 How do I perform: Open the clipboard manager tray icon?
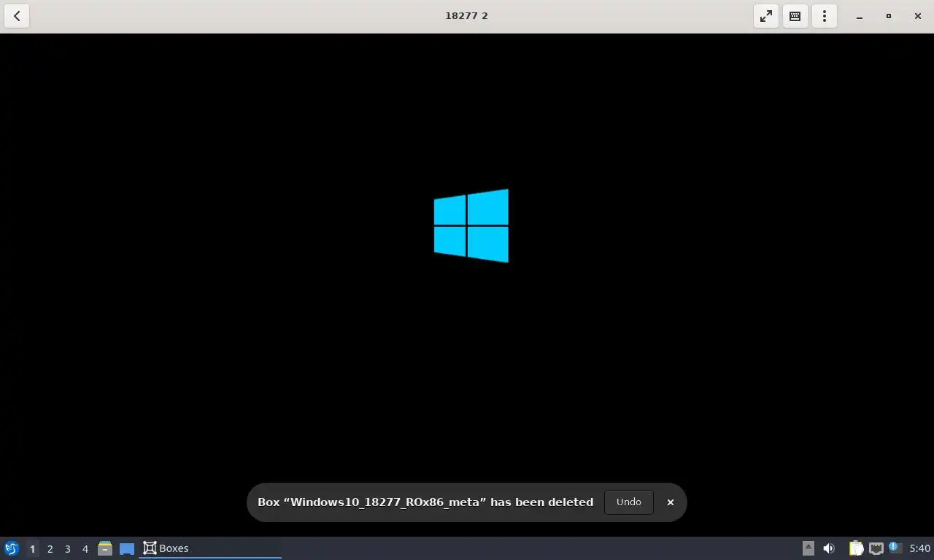coord(856,548)
